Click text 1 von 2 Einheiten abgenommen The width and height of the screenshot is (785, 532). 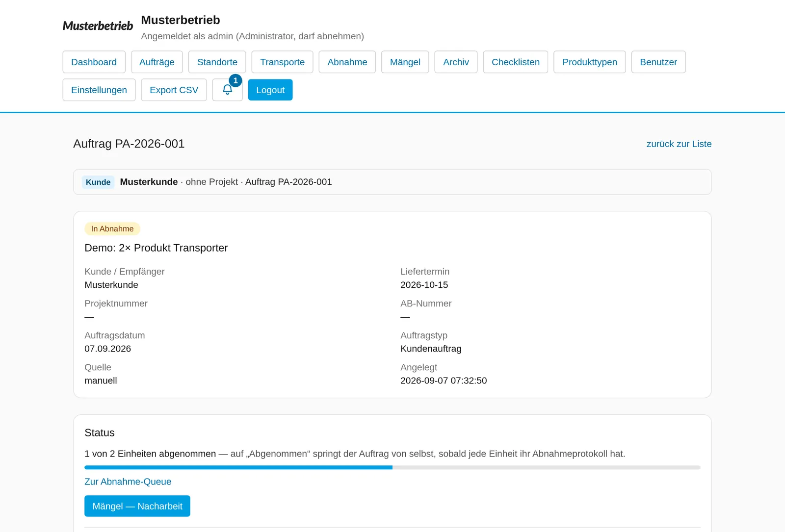coord(150,454)
